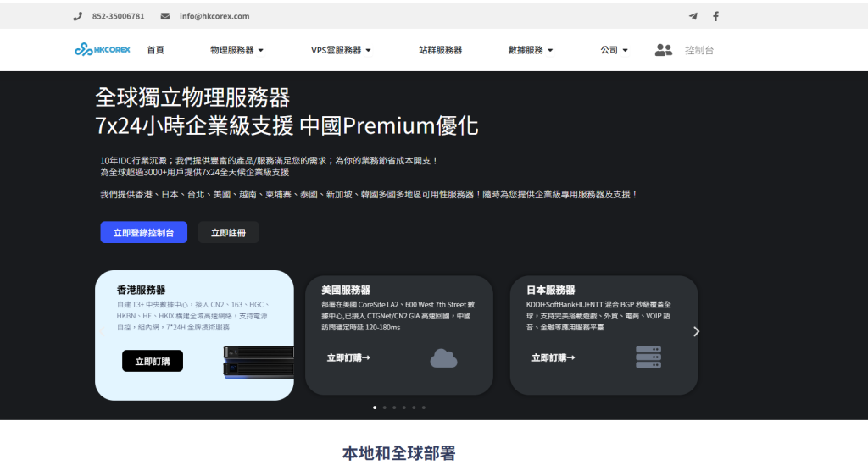Expand the 數據服務 dropdown menu

point(531,50)
